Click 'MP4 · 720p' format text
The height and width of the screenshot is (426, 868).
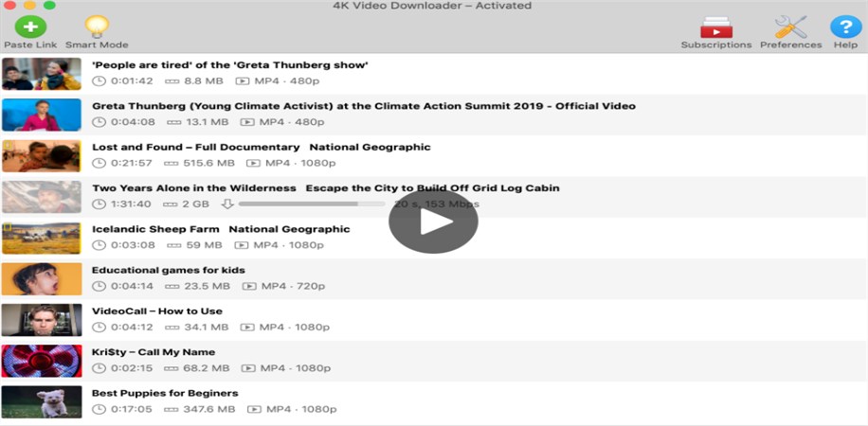point(294,286)
